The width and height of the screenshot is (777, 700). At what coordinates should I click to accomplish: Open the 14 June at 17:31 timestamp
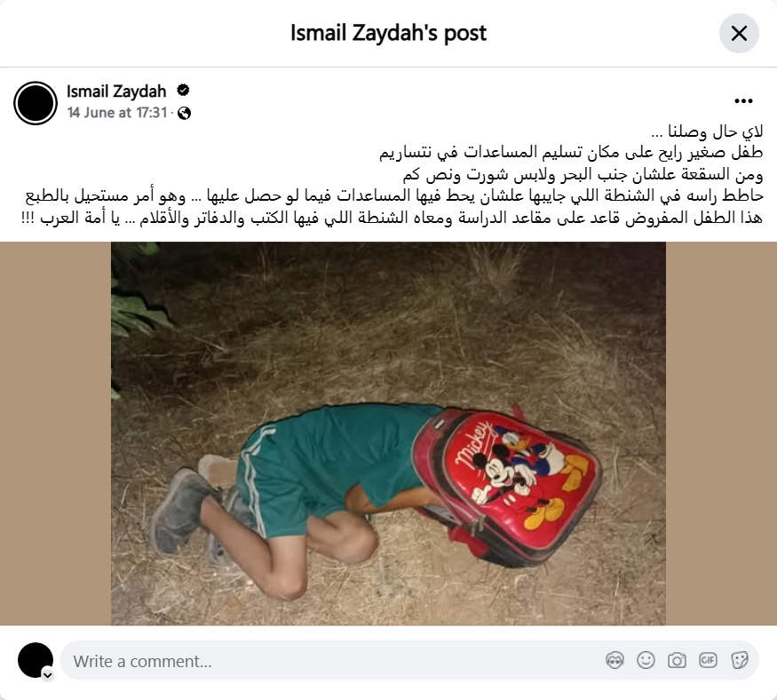117,113
